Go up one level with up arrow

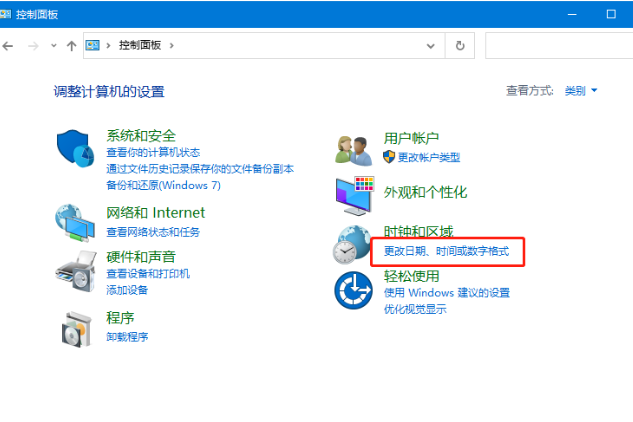pos(71,46)
